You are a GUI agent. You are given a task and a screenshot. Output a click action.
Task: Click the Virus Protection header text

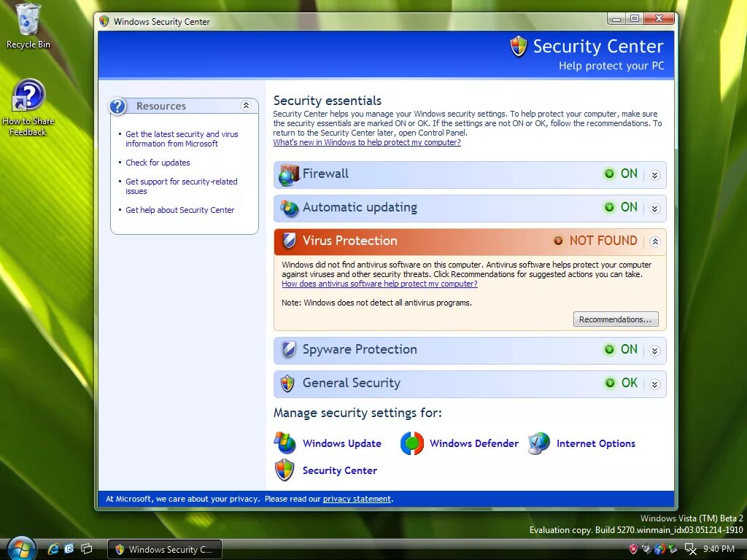tap(349, 241)
